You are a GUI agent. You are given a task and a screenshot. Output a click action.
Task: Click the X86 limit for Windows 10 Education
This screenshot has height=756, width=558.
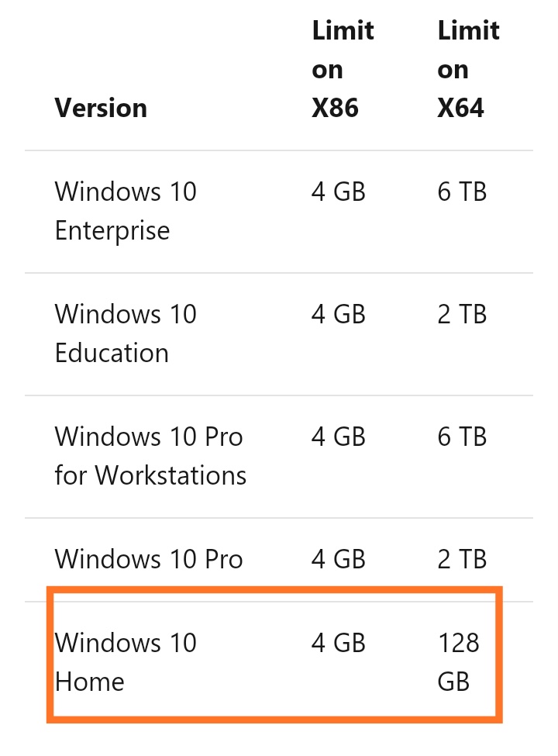point(338,314)
